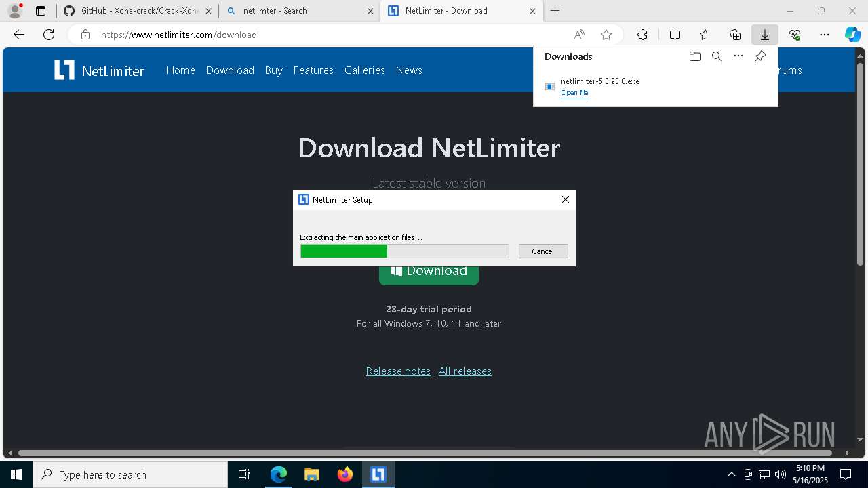Open Edge Settings and more menu
Viewport: 868px width, 488px height.
click(825, 35)
